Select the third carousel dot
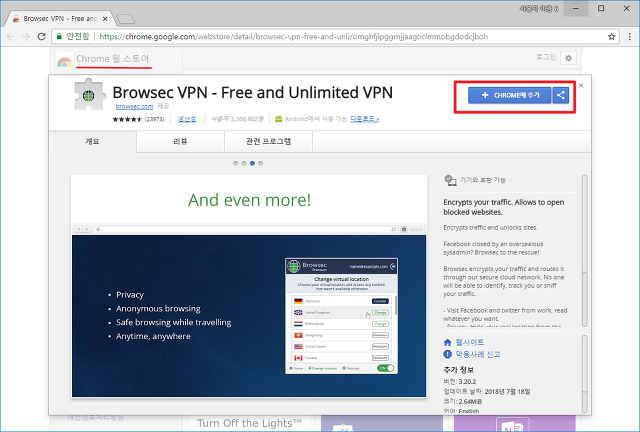This screenshot has width=640, height=432. tap(252, 163)
